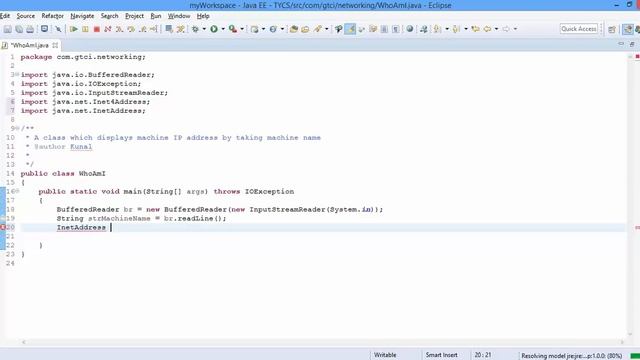Click the Open Perspective icon

click(x=612, y=29)
